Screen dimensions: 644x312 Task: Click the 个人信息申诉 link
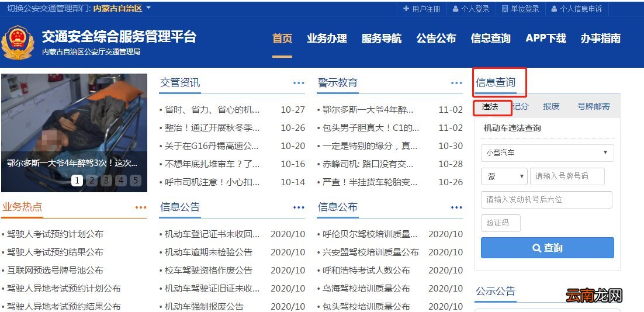[x=581, y=9]
